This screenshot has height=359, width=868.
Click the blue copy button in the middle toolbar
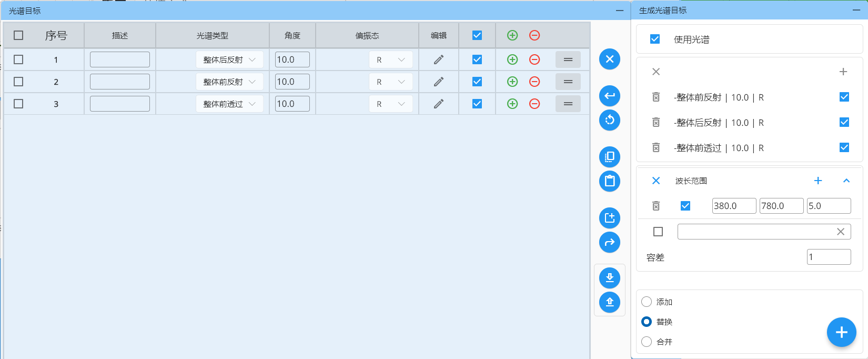tap(610, 157)
